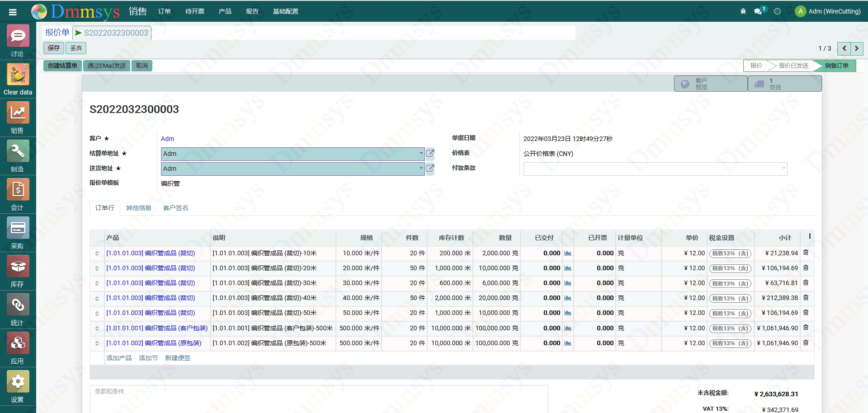This screenshot has height=413, width=868.
Task: Open the 统计 statistics app
Action: [x=18, y=310]
